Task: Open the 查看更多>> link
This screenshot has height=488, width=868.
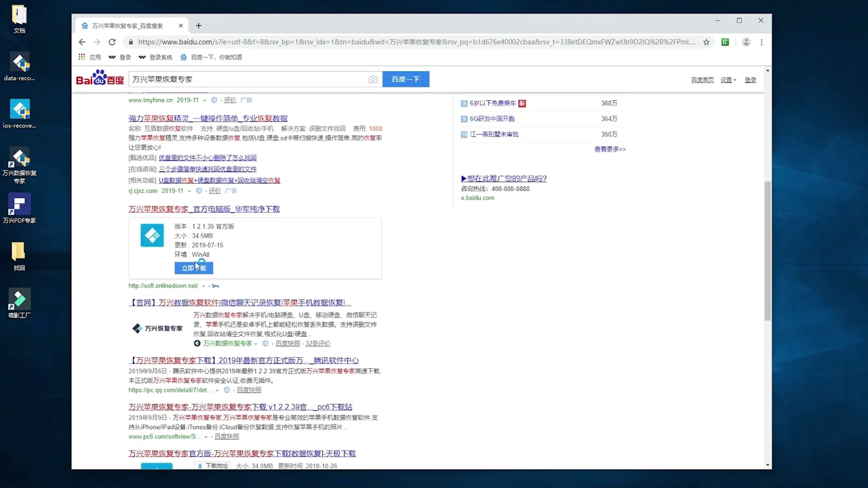Action: [609, 148]
